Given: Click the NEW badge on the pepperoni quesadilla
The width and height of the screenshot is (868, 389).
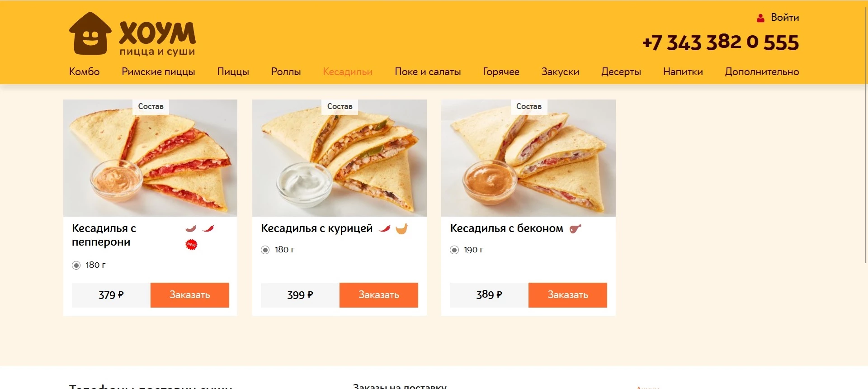Looking at the screenshot, I should (x=191, y=244).
